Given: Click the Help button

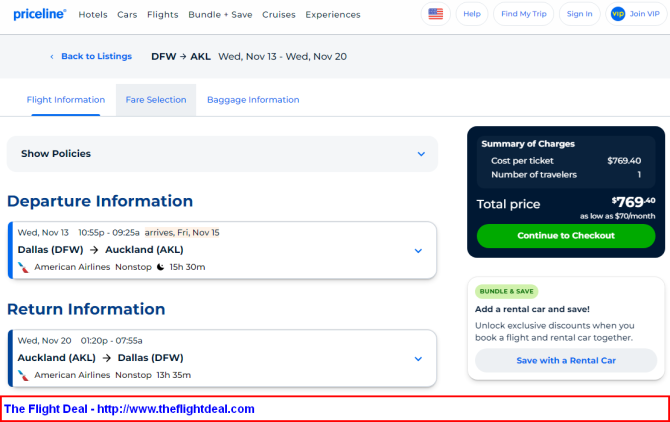Looking at the screenshot, I should coord(472,14).
